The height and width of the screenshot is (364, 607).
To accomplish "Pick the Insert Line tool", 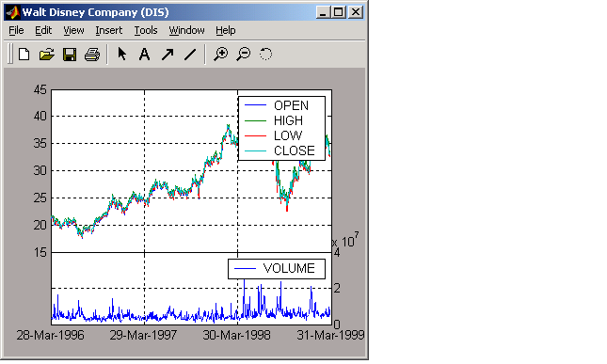I will [x=190, y=55].
